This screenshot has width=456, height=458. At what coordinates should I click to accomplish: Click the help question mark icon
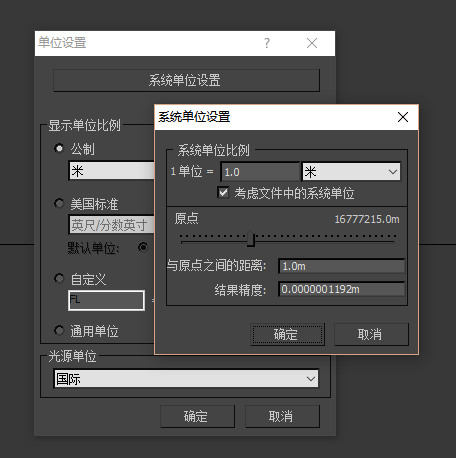click(267, 43)
